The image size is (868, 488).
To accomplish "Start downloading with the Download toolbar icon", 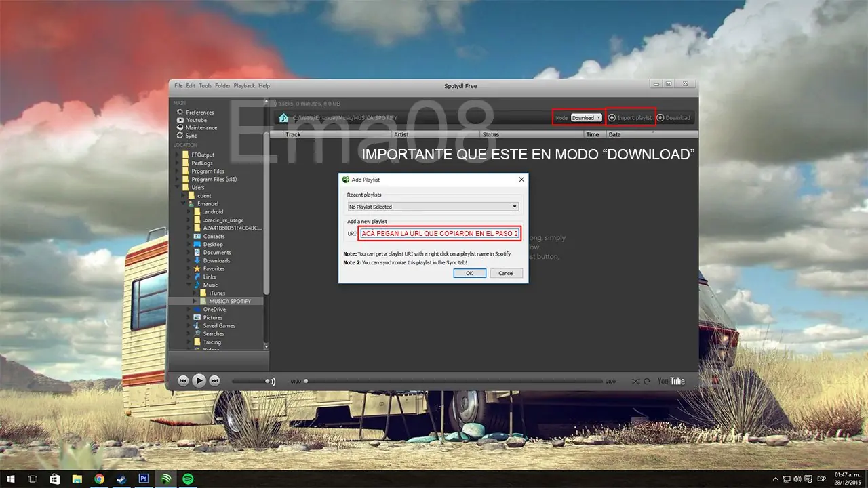I will [x=660, y=117].
